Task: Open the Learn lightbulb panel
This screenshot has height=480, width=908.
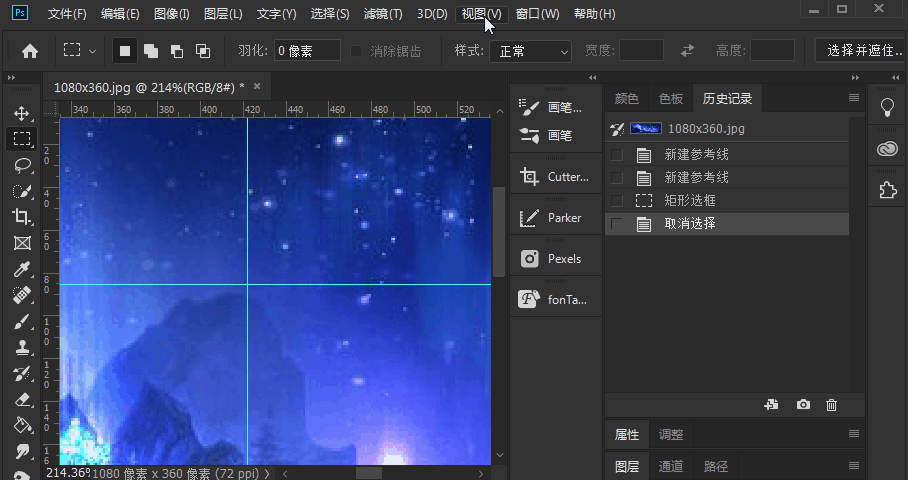Action: (887, 108)
